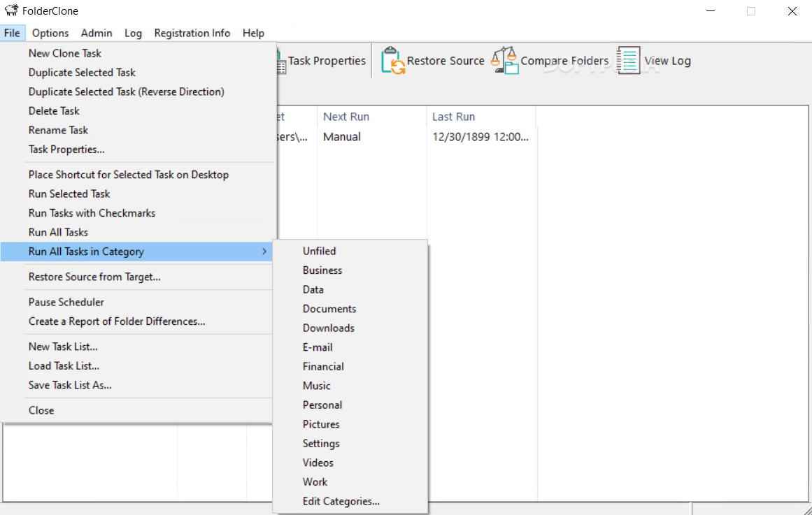Select the 12/30/1899 12:00... last run cell

pos(481,137)
